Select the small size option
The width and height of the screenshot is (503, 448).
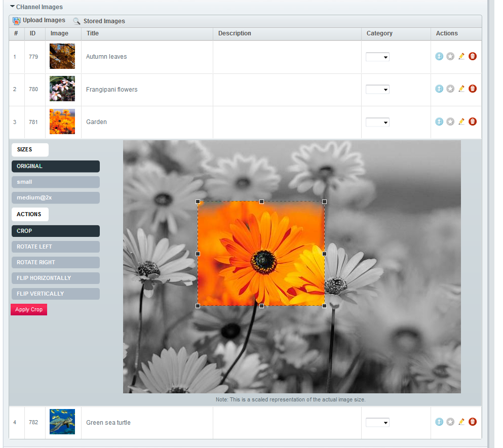click(x=56, y=182)
